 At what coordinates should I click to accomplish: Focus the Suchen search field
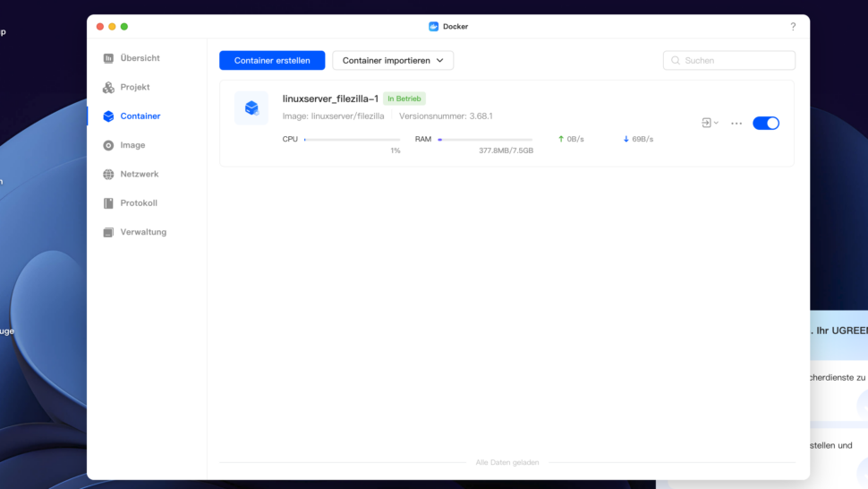(x=729, y=60)
